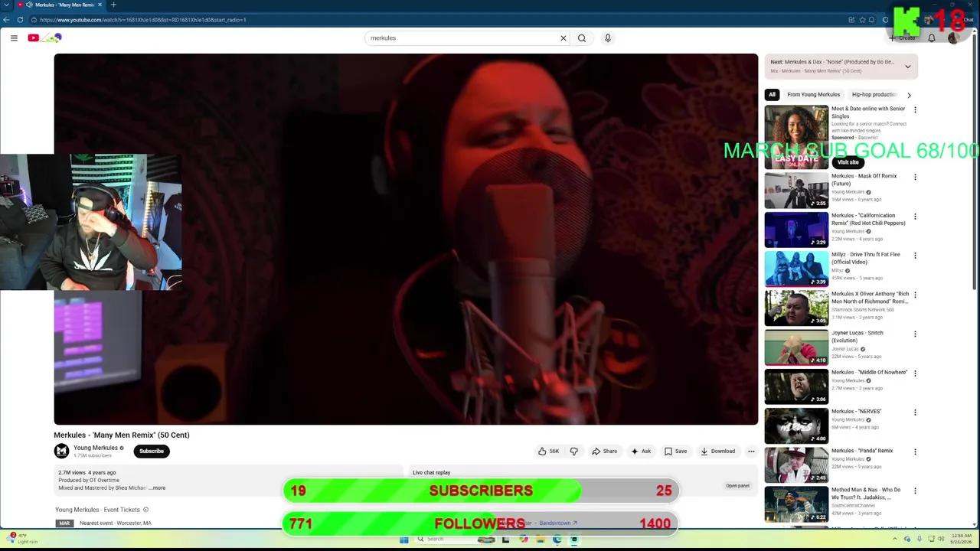The width and height of the screenshot is (980, 551).
Task: Open options for Panda Remix
Action: [x=915, y=452]
